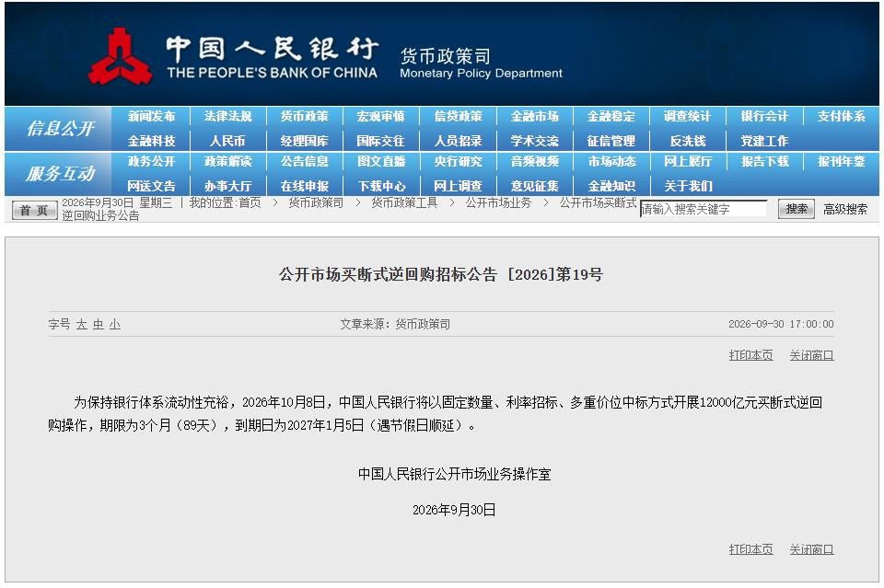Image resolution: width=884 pixels, height=588 pixels.
Task: Select 人员招录 in navigation
Action: (458, 141)
